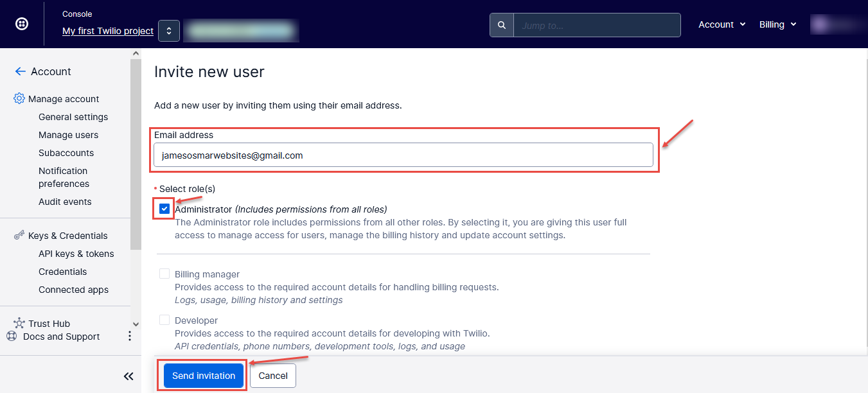Click the Twilio logo icon
This screenshot has width=868, height=393.
coord(22,24)
